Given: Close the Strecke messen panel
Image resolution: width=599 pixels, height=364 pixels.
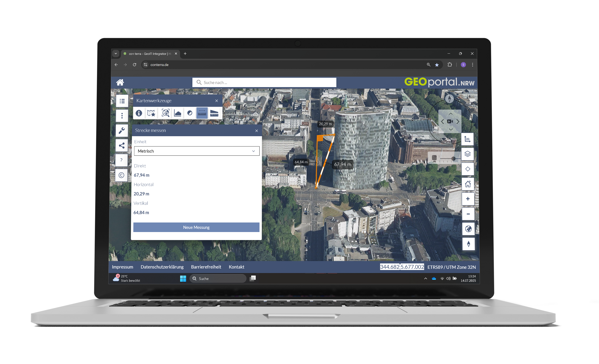Looking at the screenshot, I should (257, 131).
